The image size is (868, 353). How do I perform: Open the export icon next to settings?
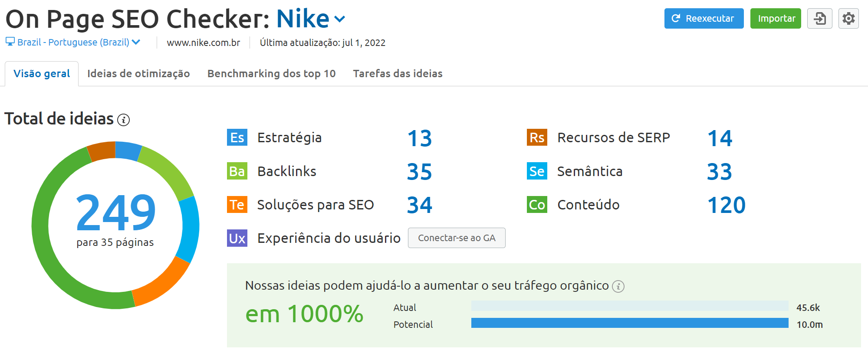coord(819,18)
